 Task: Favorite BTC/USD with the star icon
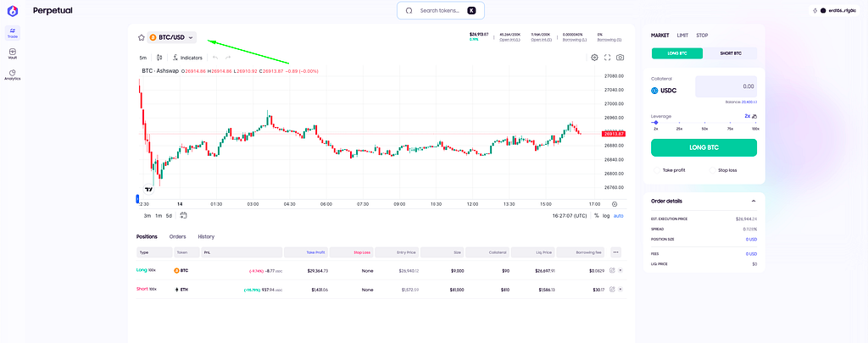142,37
